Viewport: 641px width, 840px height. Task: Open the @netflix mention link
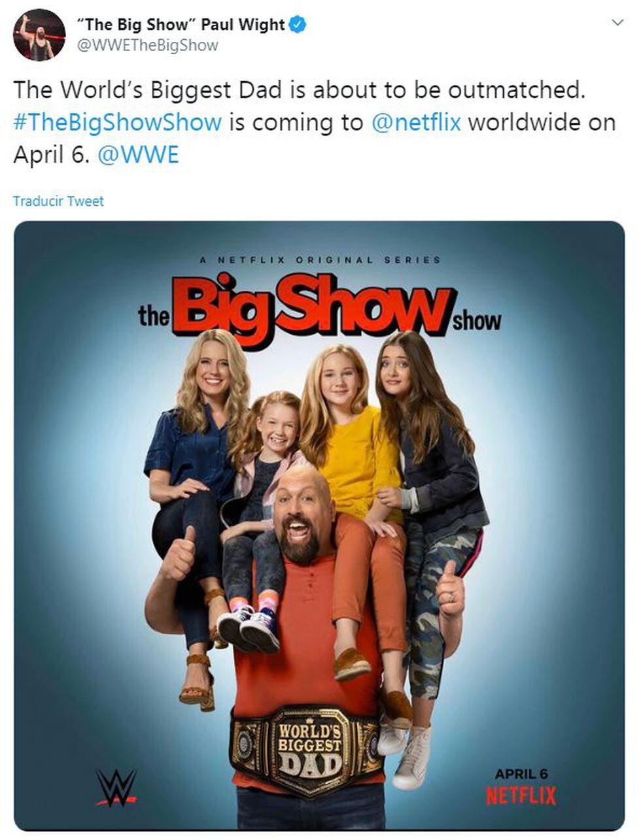(416, 122)
